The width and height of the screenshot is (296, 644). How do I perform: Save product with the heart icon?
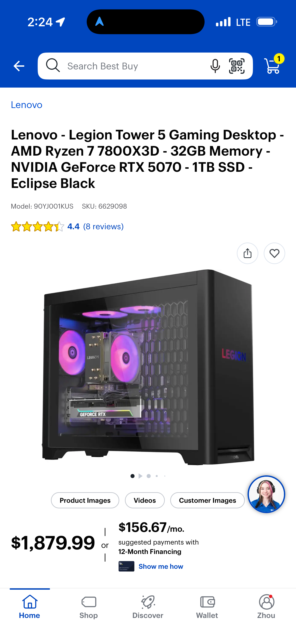pos(274,253)
